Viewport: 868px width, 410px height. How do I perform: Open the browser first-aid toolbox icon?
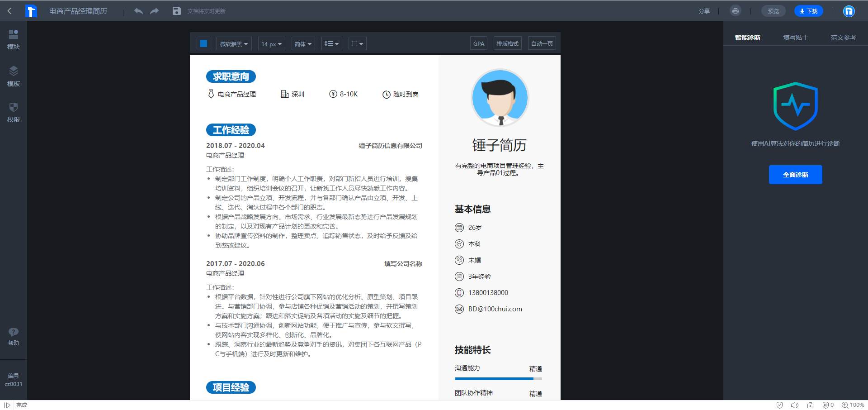(811, 405)
